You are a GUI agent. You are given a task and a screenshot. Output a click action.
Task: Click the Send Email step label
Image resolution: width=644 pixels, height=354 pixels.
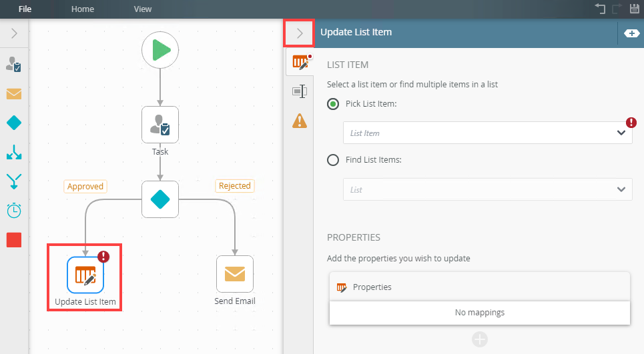click(235, 301)
